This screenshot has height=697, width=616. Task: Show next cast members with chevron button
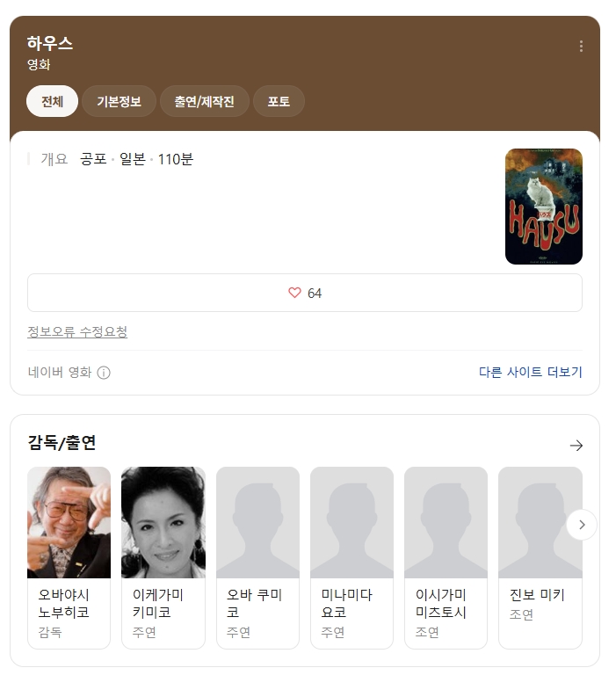(582, 525)
